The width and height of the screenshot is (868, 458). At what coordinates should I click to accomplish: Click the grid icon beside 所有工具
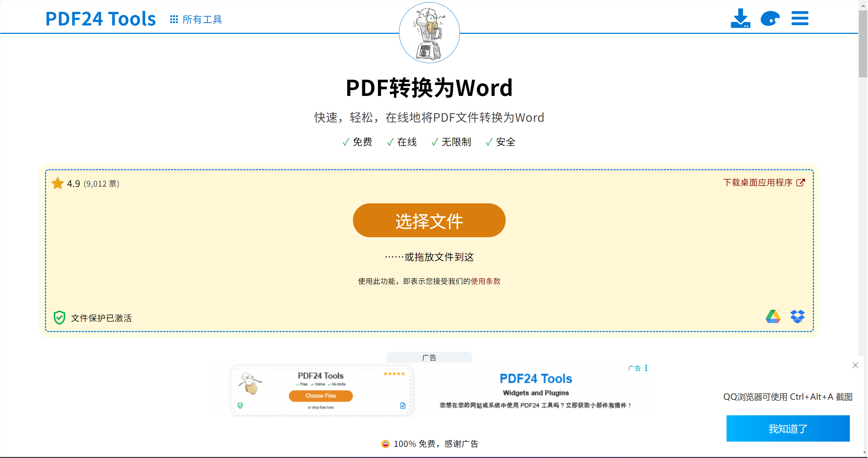pos(174,19)
